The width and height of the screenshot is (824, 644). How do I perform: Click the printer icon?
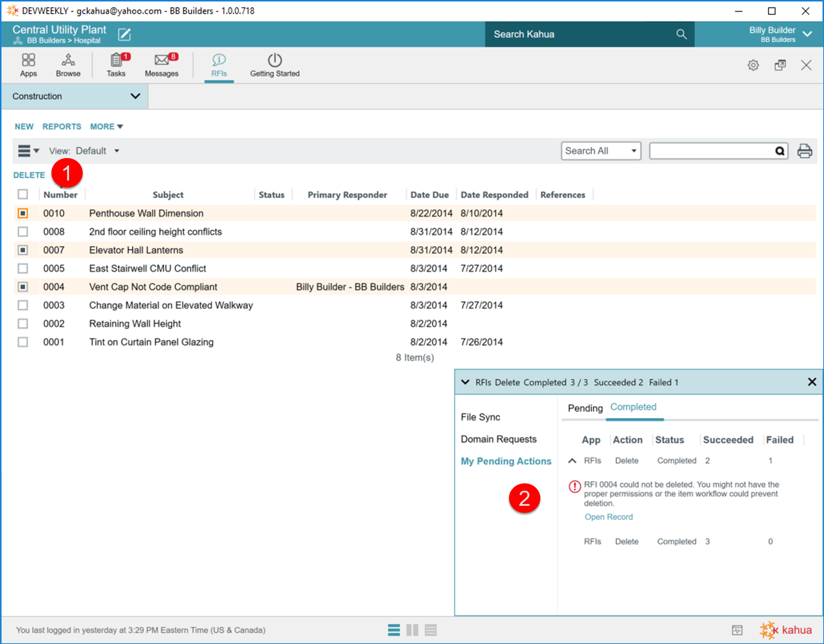pyautogui.click(x=805, y=151)
